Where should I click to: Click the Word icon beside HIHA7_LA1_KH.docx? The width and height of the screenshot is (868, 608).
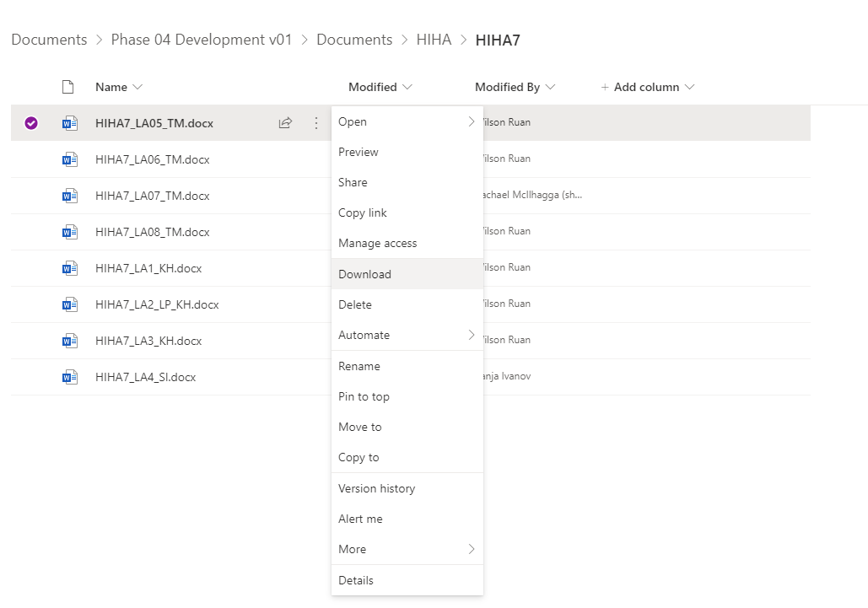tap(70, 268)
